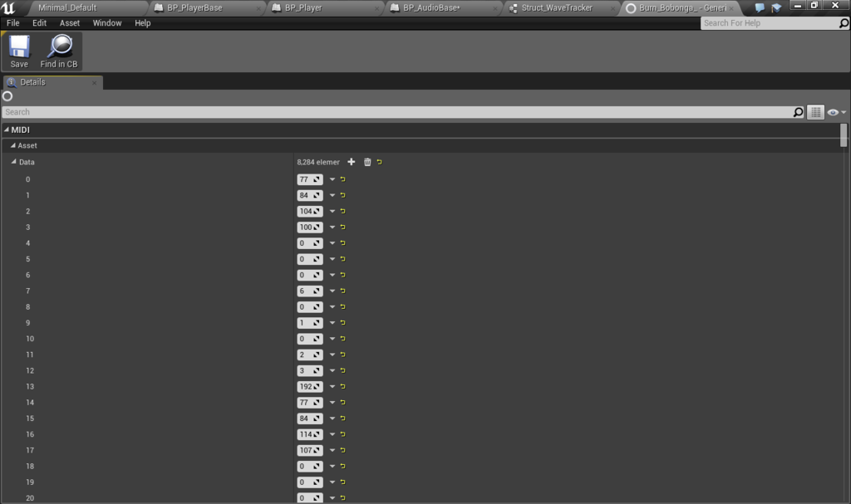Open tutorials graduation cap icon
The width and height of the screenshot is (851, 504).
[776, 7]
